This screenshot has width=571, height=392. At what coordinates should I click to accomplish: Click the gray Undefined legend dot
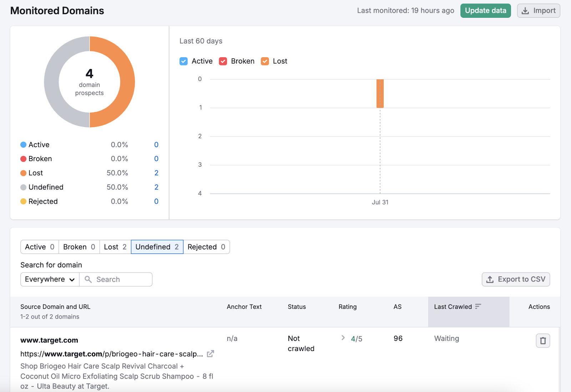(x=23, y=187)
